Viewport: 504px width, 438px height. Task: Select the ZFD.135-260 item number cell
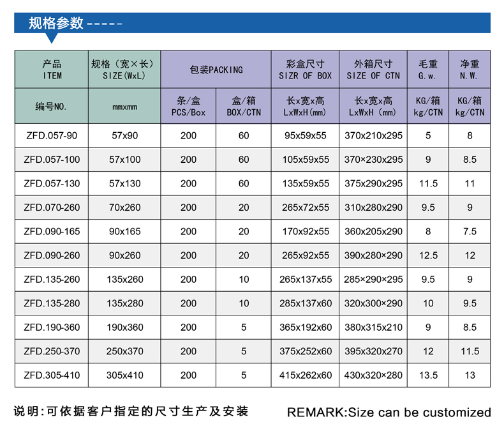pyautogui.click(x=52, y=280)
